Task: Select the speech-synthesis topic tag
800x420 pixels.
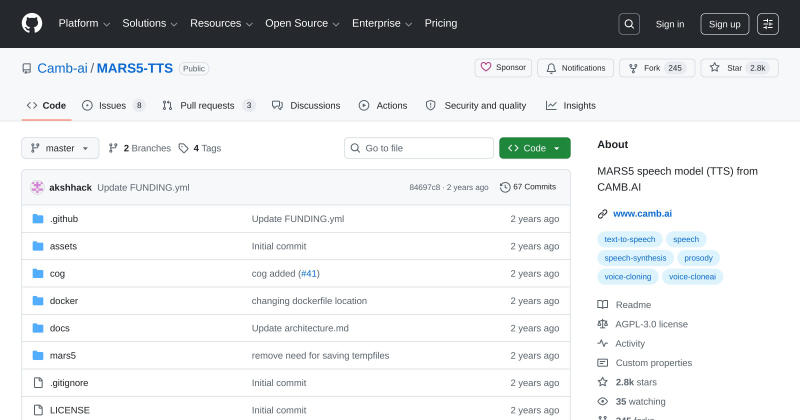Action: click(x=635, y=258)
